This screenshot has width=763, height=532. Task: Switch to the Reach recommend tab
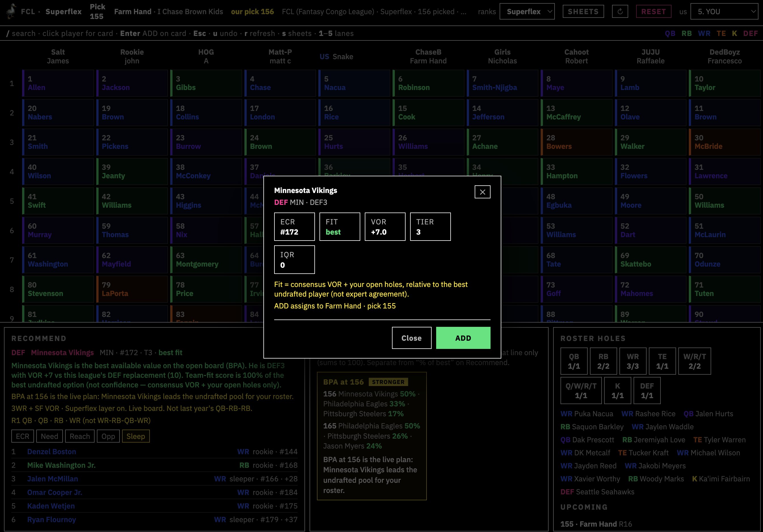[x=80, y=436]
